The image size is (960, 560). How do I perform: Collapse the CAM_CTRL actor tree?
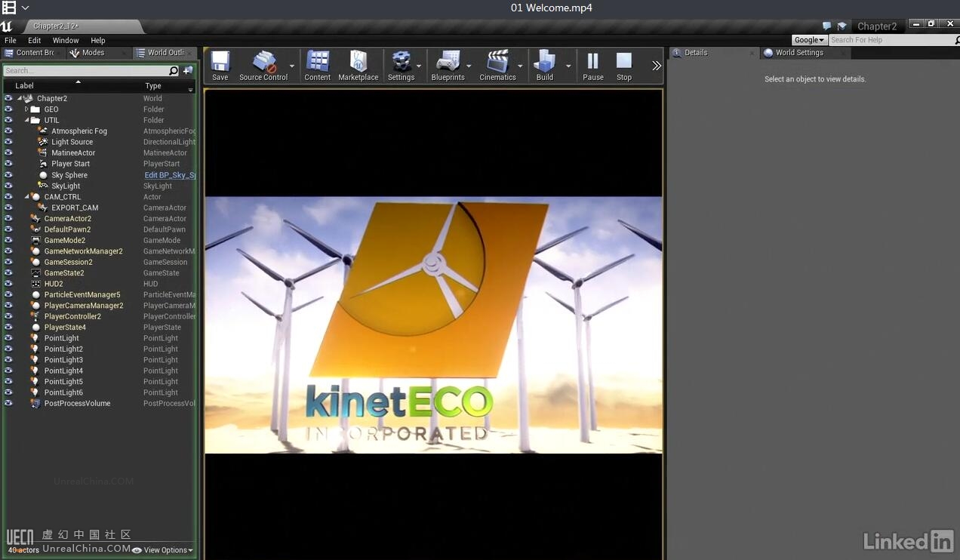(x=26, y=197)
